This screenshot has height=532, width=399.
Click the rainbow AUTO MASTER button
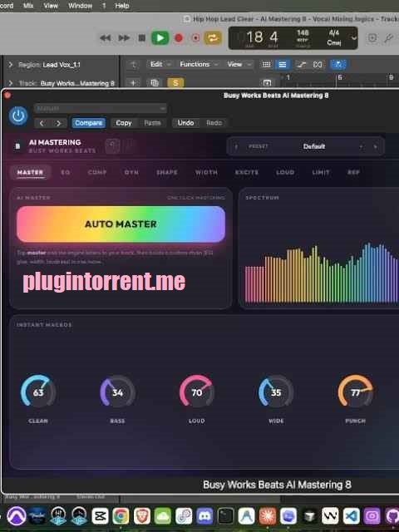(121, 224)
